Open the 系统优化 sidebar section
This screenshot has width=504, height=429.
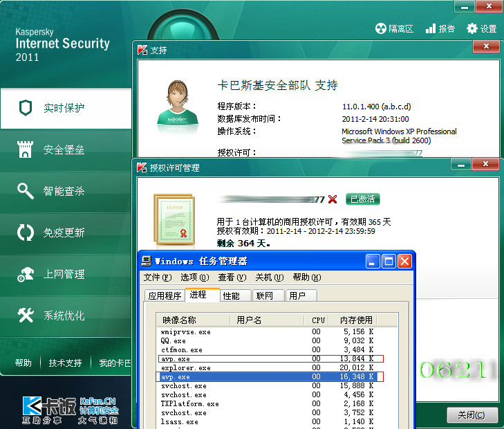point(66,316)
